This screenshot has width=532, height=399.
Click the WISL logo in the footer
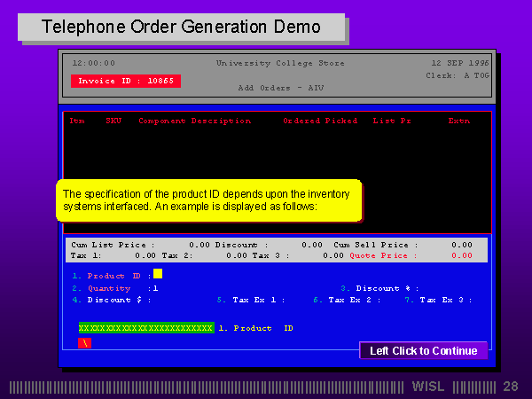pyautogui.click(x=429, y=387)
